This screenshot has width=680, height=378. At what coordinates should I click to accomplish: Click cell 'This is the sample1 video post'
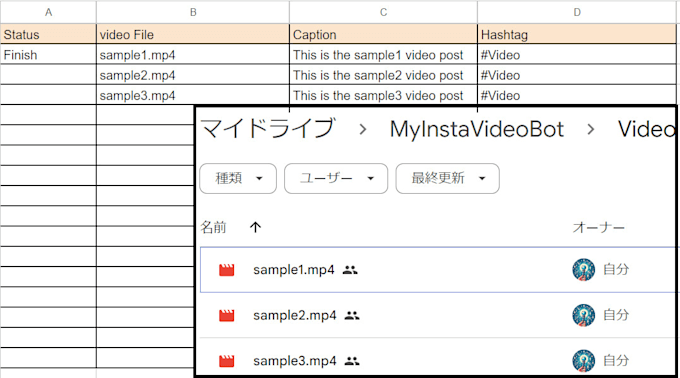(x=383, y=55)
